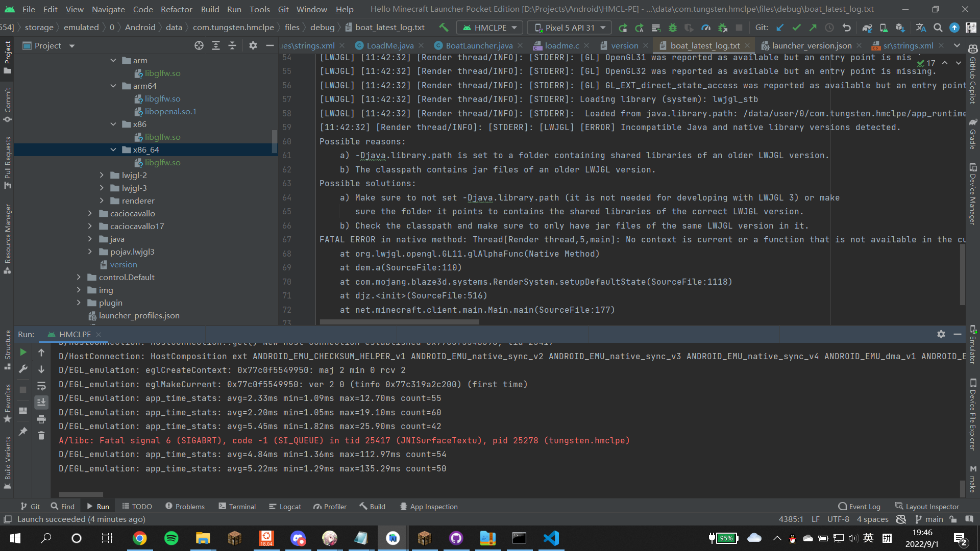Pin the Run tool window tab
Image resolution: width=980 pixels, height=551 pixels.
[22, 432]
